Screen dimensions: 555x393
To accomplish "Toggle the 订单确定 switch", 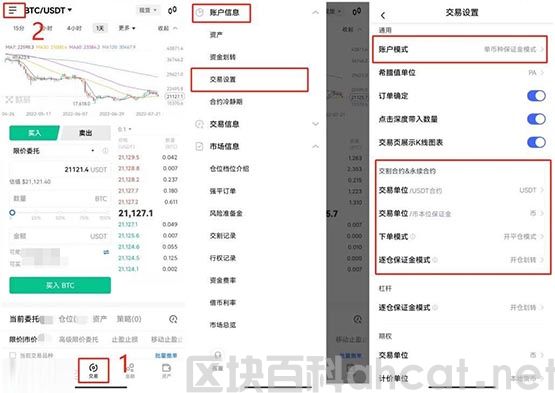I will [x=536, y=96].
